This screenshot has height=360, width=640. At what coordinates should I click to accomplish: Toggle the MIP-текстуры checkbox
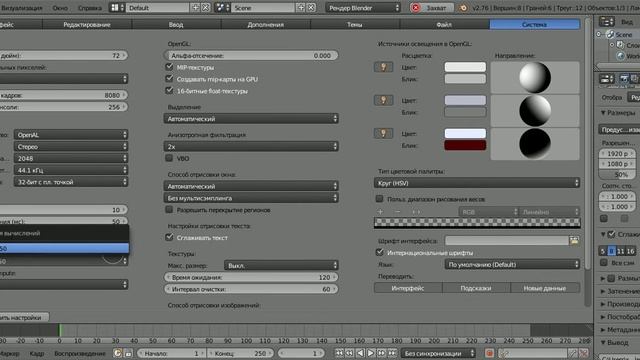tap(169, 67)
